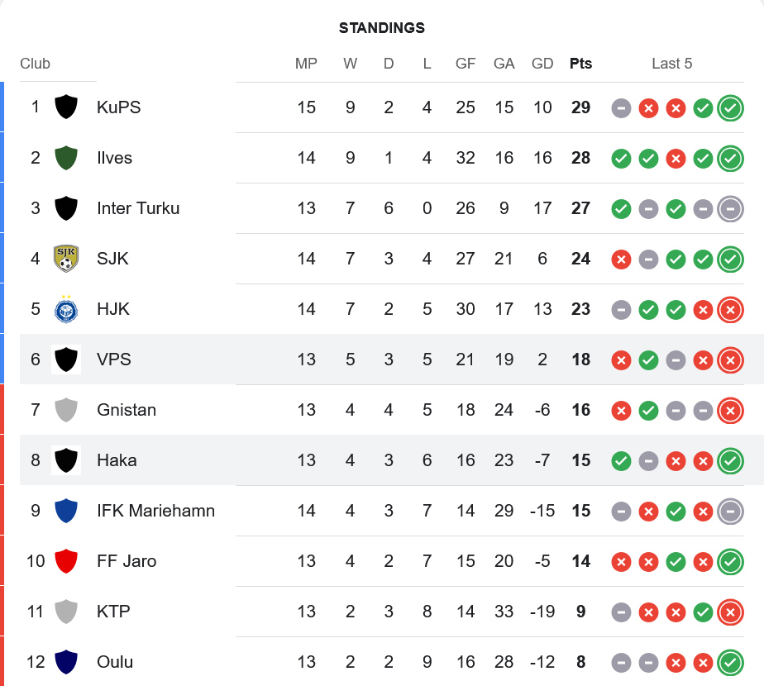Click Oulu's latest match win icon
The height and width of the screenshot is (700, 764).
730,662
